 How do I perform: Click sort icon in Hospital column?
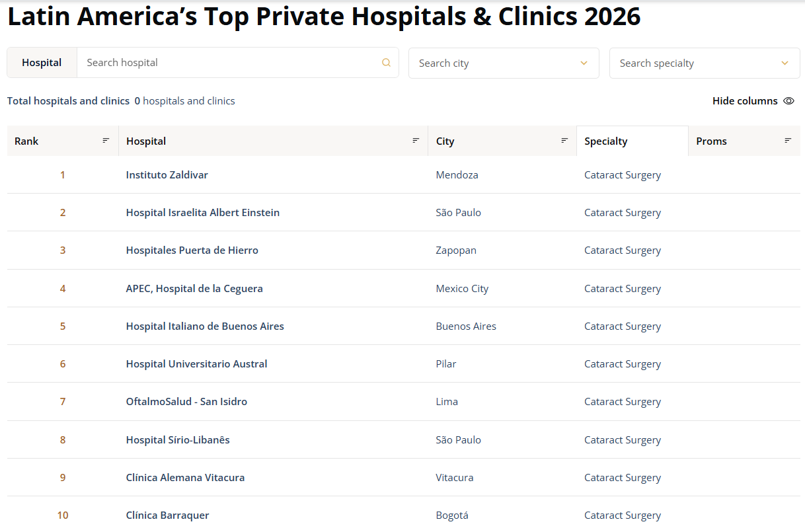(416, 141)
